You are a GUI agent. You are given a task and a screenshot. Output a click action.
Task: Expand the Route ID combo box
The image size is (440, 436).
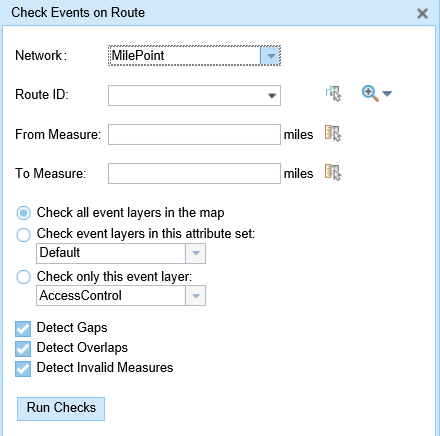[x=272, y=96]
